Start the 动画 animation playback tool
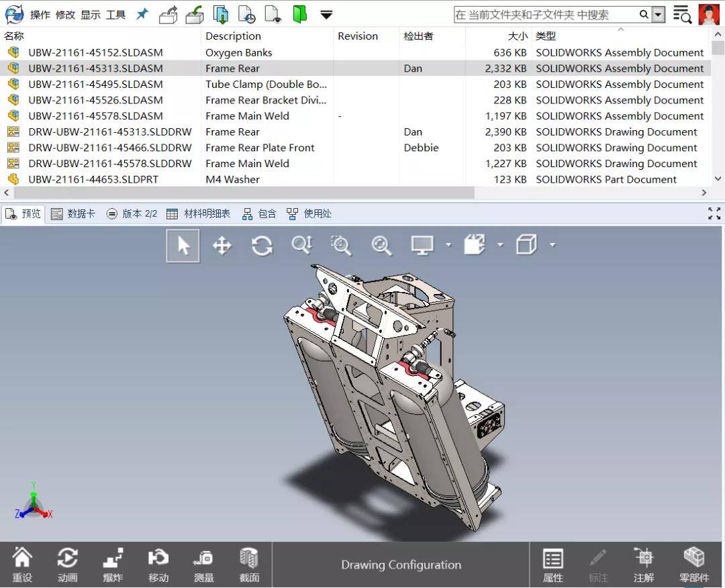725x588 pixels. 67,564
